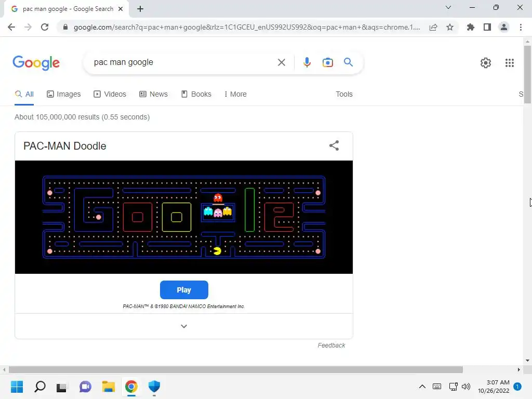Image resolution: width=532 pixels, height=399 pixels.
Task: Expand the More search filters
Action: pyautogui.click(x=235, y=94)
